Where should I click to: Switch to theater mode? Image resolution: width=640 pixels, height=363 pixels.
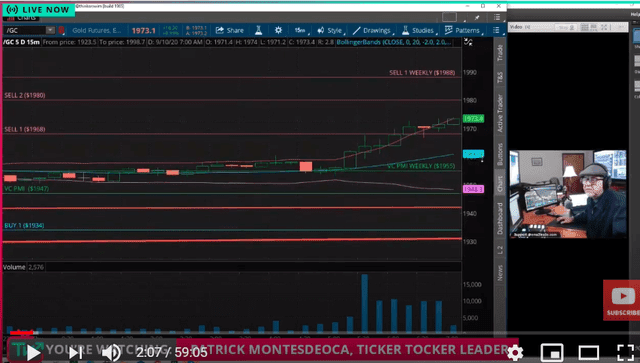click(589, 353)
